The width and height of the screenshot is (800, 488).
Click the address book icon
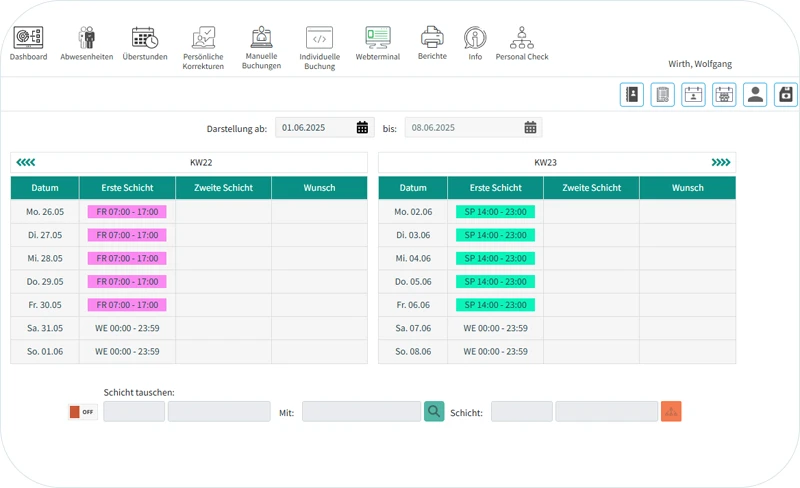tap(631, 95)
